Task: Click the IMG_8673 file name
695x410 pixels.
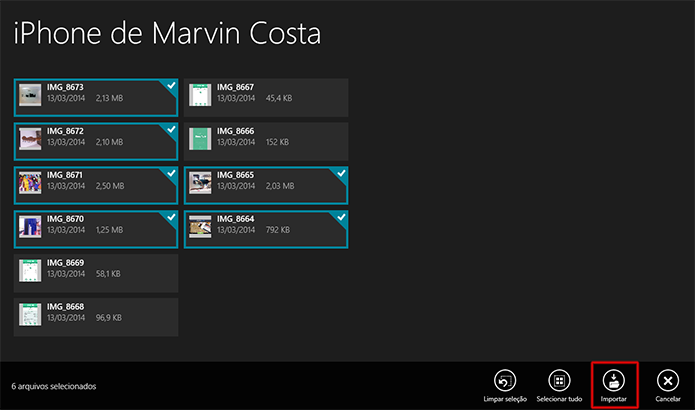Action: click(65, 87)
